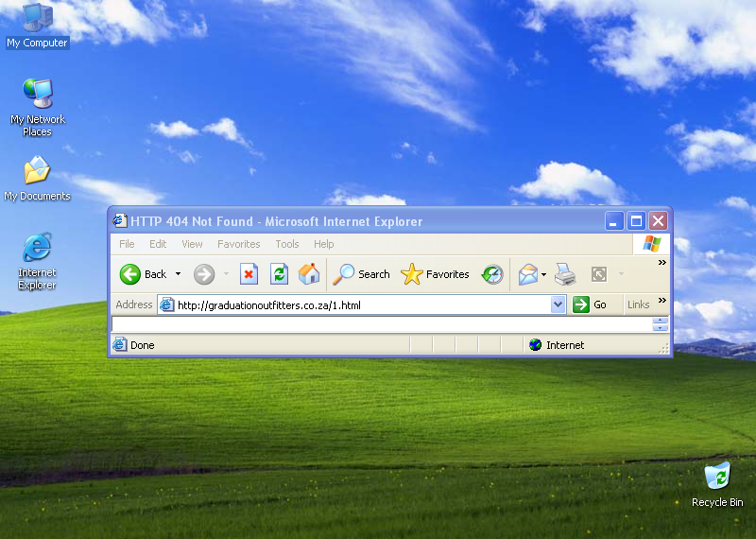756x539 pixels.
Task: Click the status bar page icon
Action: point(120,344)
